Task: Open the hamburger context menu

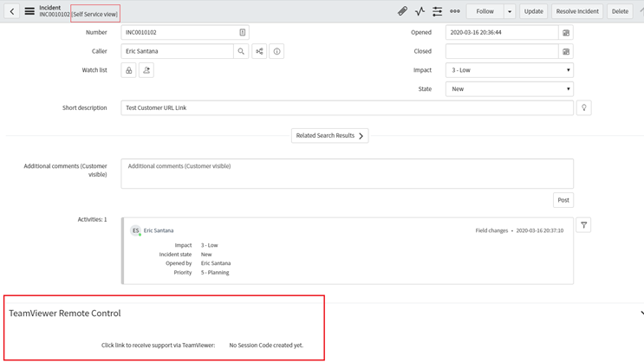Action: [x=29, y=11]
